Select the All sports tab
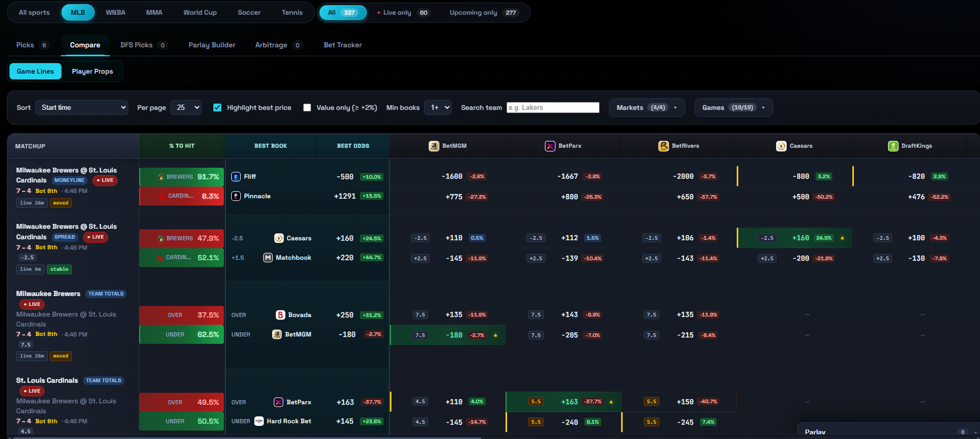 [34, 13]
